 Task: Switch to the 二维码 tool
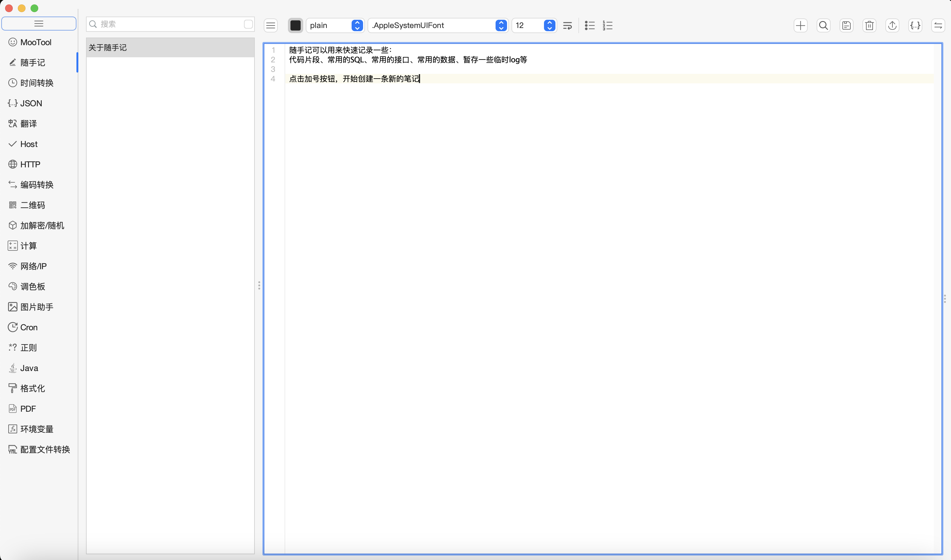(32, 205)
